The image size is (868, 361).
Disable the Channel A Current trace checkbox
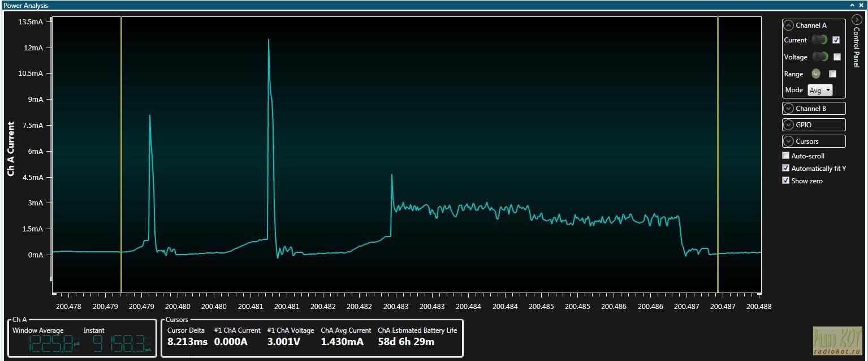(x=836, y=40)
